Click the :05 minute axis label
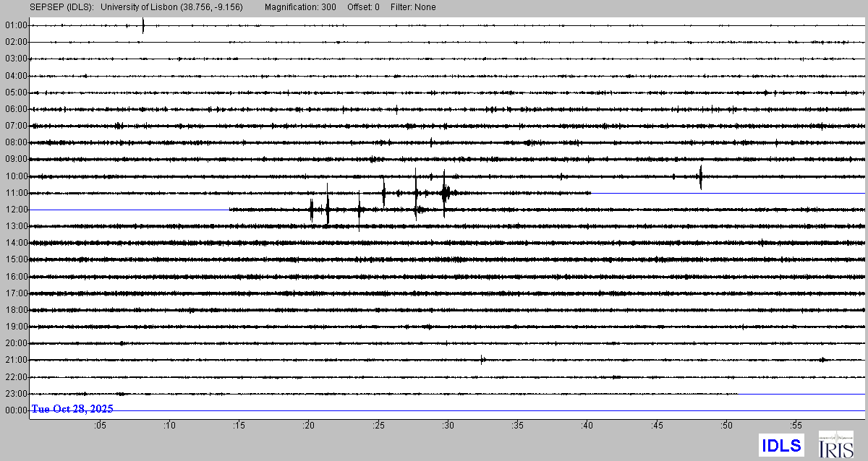 tap(99, 426)
